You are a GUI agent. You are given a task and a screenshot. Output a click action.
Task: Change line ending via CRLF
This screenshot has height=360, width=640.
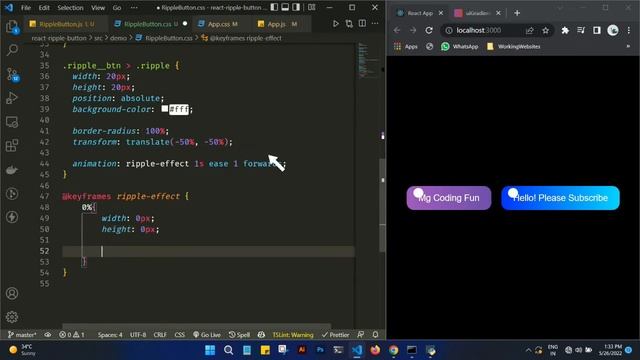160,335
